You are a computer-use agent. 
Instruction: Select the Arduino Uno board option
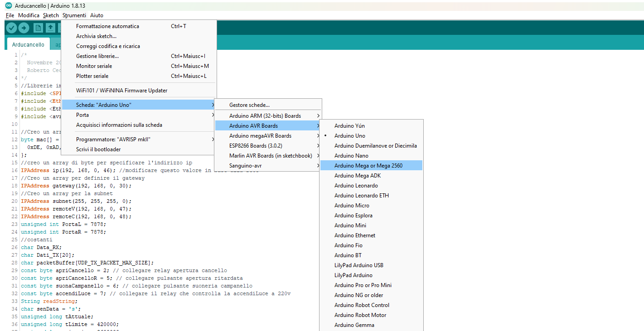pyautogui.click(x=371, y=136)
